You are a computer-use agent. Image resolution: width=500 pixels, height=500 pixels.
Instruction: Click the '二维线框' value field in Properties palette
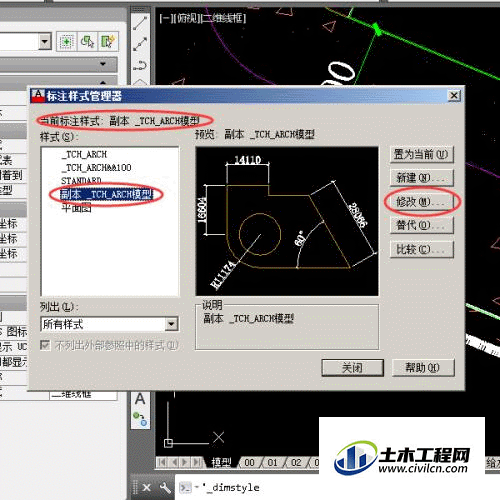[83, 395]
